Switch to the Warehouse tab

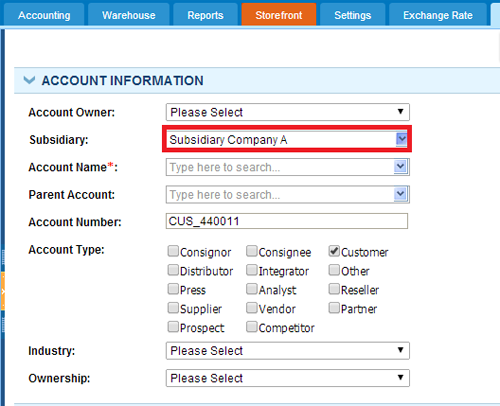(x=129, y=15)
